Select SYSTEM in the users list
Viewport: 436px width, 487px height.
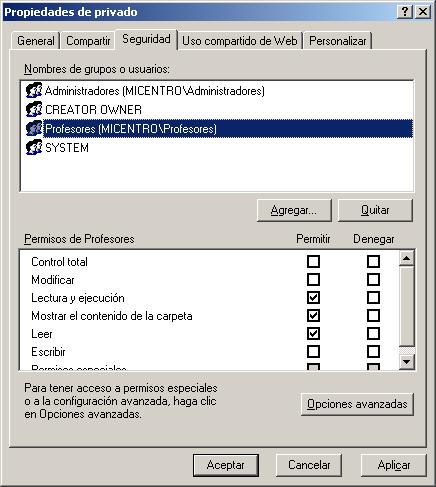pos(67,148)
